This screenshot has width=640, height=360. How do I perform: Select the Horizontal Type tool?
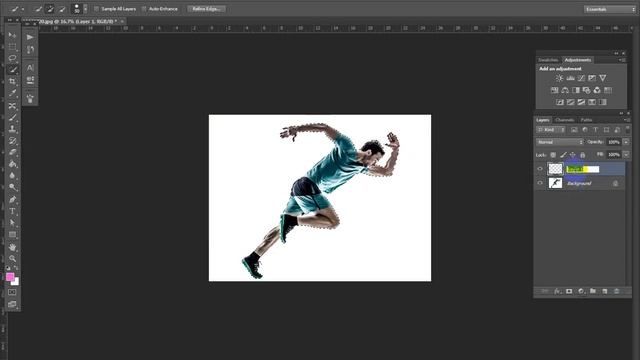click(x=12, y=211)
